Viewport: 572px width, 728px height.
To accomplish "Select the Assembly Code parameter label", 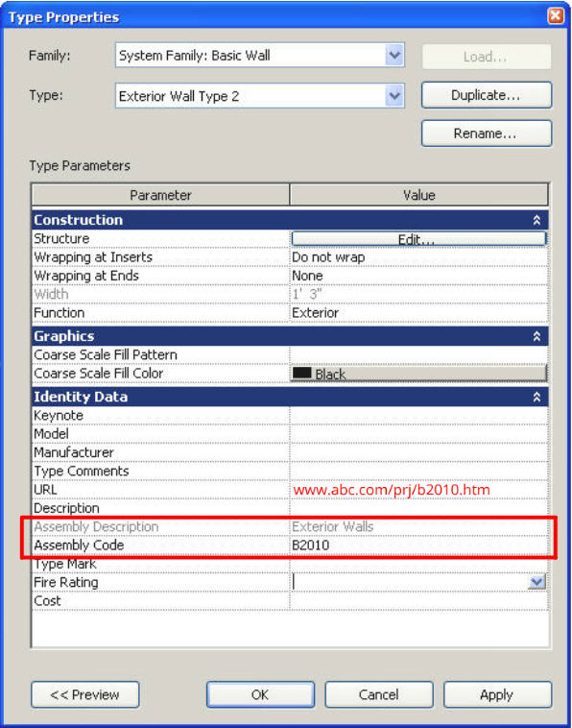I will pos(79,546).
